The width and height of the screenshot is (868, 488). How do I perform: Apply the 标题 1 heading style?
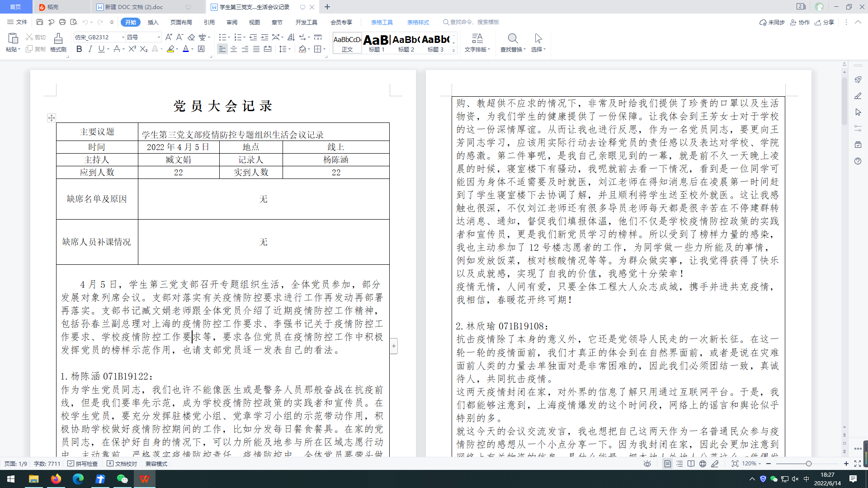click(x=376, y=43)
